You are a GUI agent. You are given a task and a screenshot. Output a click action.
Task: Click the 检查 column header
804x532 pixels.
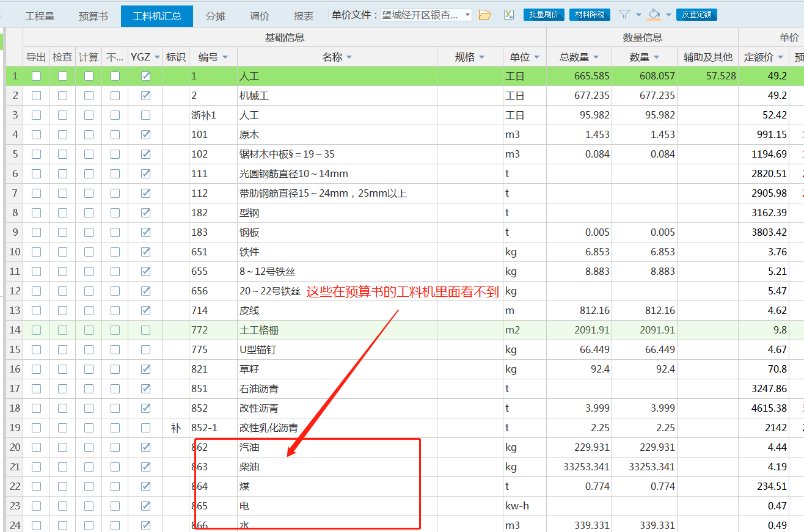[x=62, y=57]
